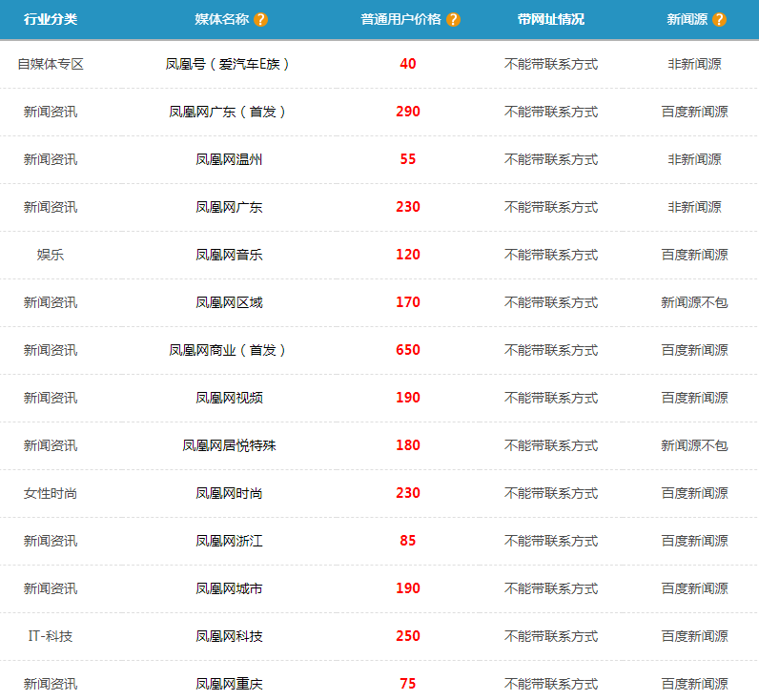Image resolution: width=759 pixels, height=700 pixels.
Task: Click the 自媒体专区 category cell
Action: pyautogui.click(x=51, y=64)
